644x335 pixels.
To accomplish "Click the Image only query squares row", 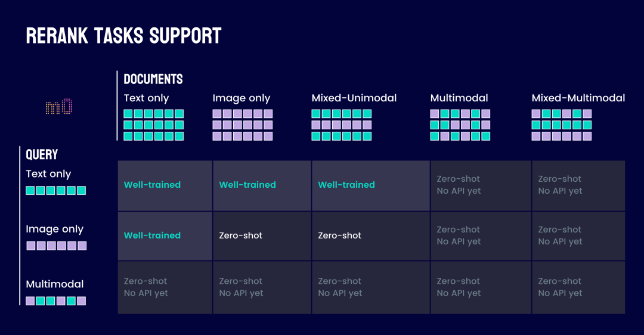I will point(56,246).
